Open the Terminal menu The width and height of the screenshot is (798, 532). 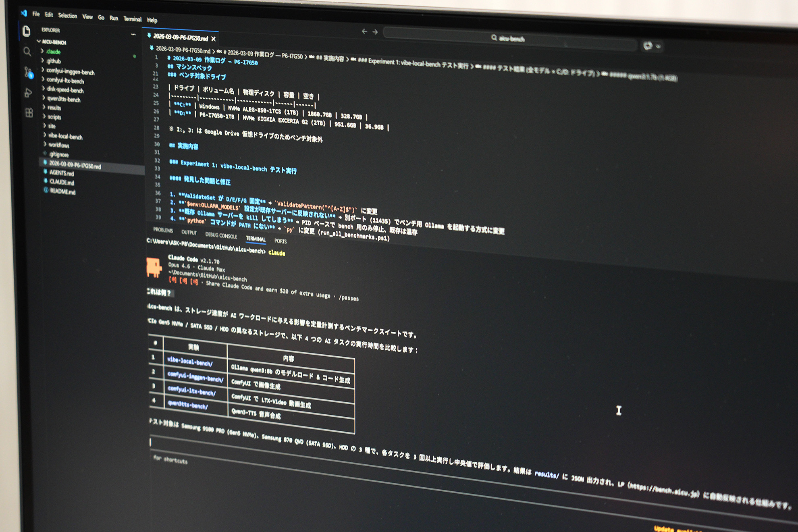[132, 19]
